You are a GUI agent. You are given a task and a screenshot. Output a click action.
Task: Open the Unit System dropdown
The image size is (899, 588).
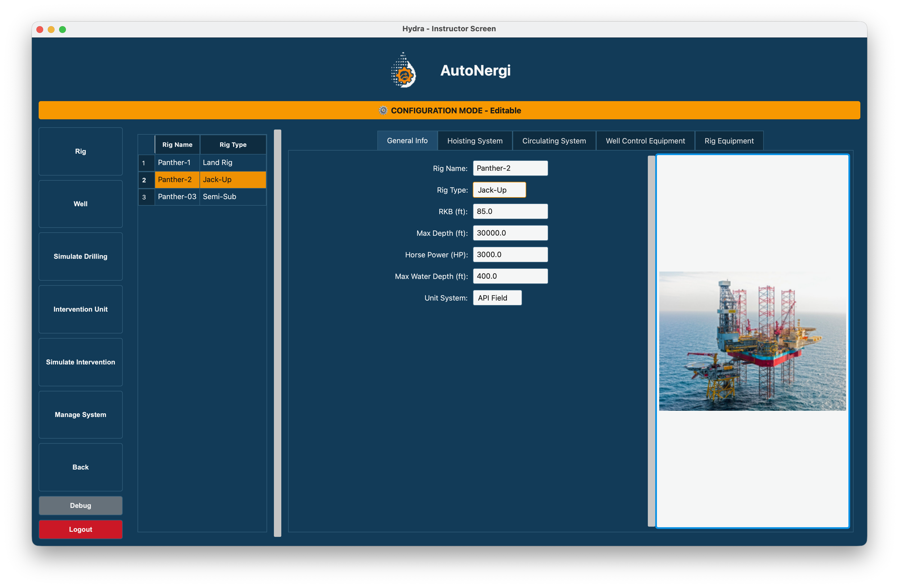tap(497, 298)
